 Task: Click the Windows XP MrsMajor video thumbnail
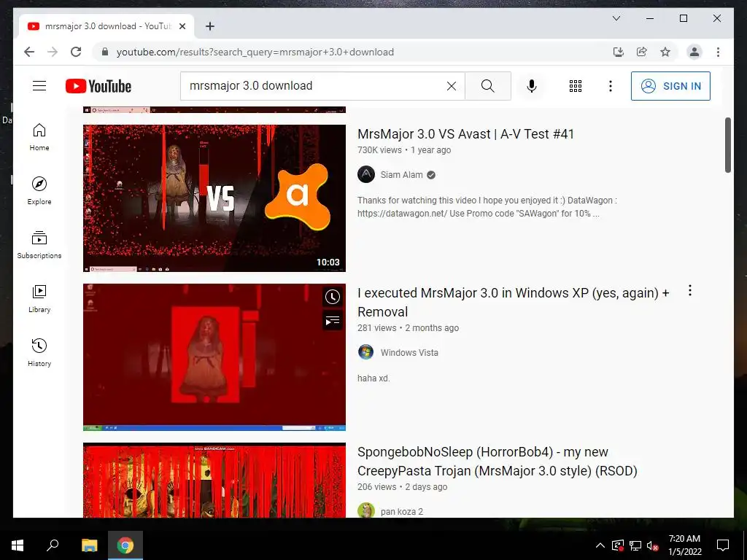[x=214, y=357]
